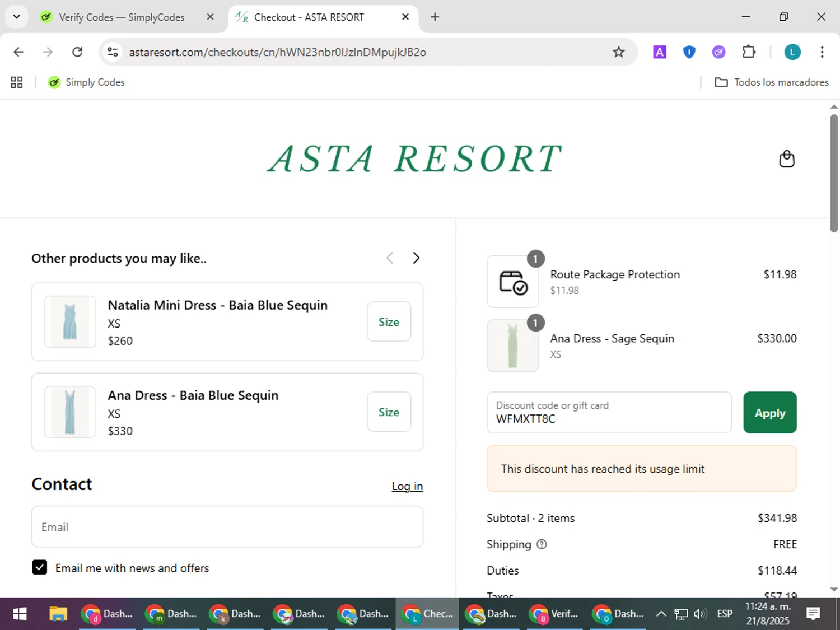Click the Route Package Protection icon
This screenshot has height=630, width=840.
(x=513, y=282)
